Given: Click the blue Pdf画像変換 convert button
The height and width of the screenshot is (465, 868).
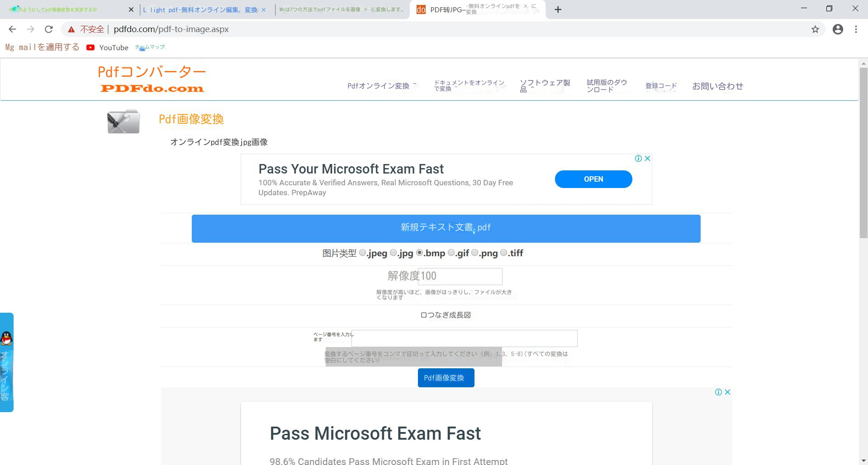Looking at the screenshot, I should click(446, 378).
